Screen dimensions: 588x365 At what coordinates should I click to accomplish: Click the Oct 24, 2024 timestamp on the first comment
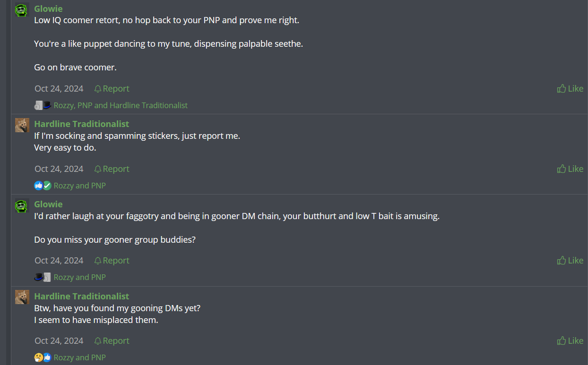pyautogui.click(x=59, y=88)
